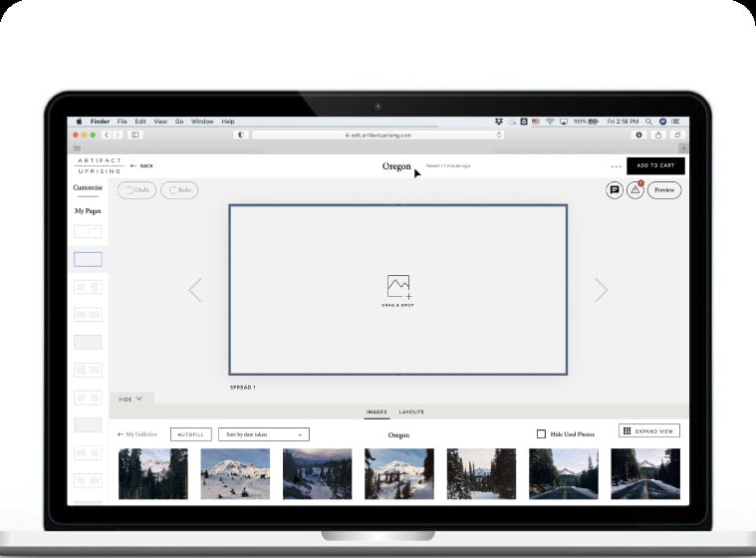
Task: Go back with the Back link
Action: click(x=141, y=165)
